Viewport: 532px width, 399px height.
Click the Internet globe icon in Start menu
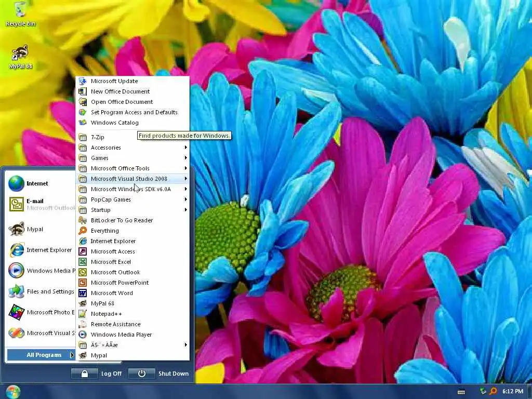click(16, 183)
